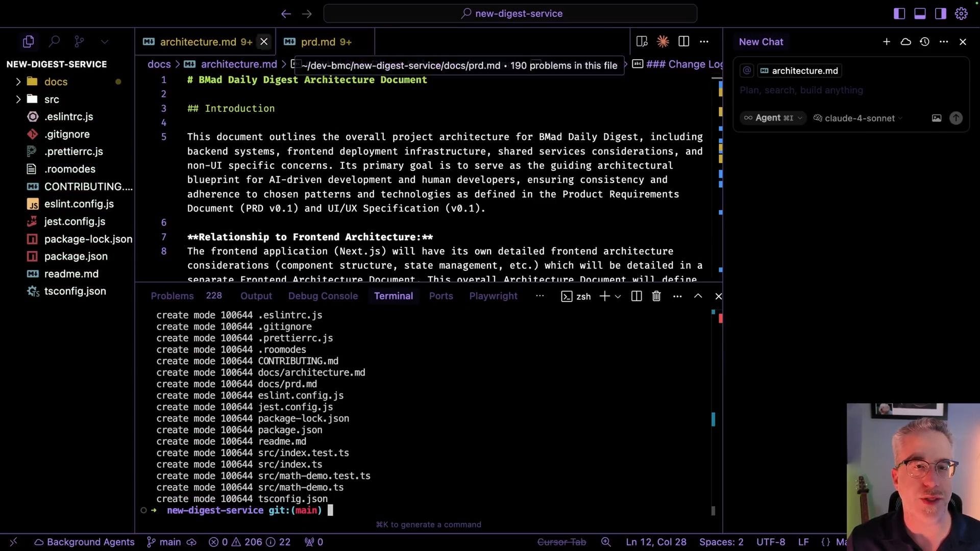980x551 pixels.
Task: Click the split editor right icon
Action: [683, 41]
